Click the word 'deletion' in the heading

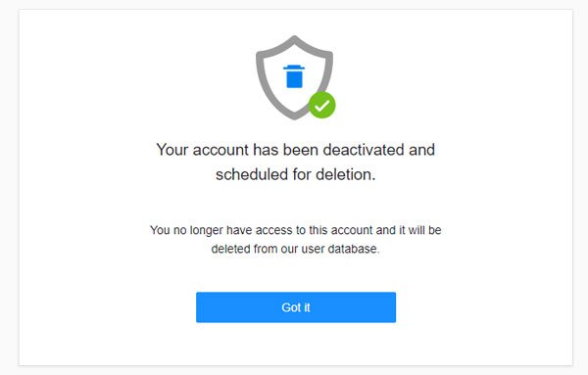[344, 174]
